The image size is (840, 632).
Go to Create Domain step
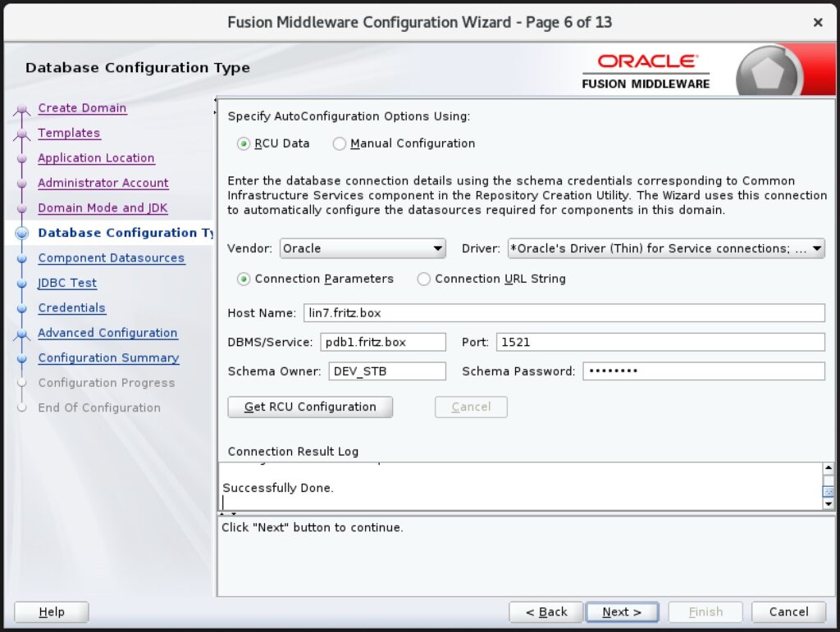pyautogui.click(x=82, y=108)
